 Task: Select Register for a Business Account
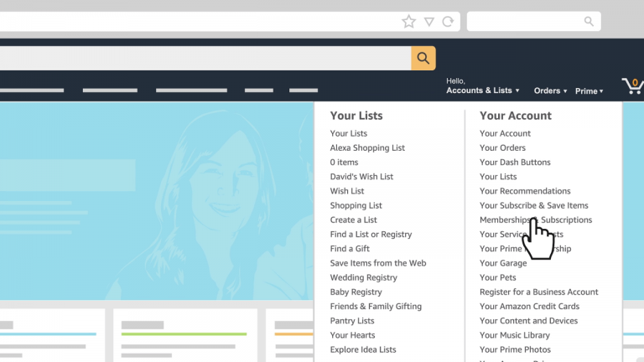point(538,292)
